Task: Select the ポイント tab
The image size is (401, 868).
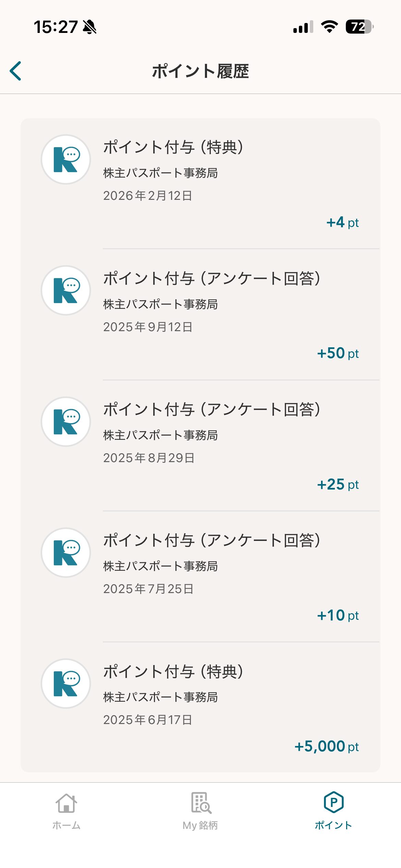Action: click(333, 811)
